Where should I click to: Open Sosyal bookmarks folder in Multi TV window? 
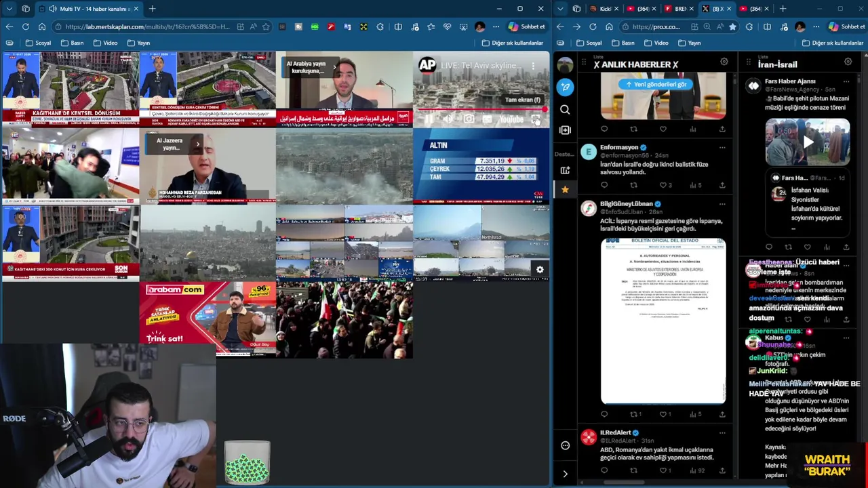point(38,43)
